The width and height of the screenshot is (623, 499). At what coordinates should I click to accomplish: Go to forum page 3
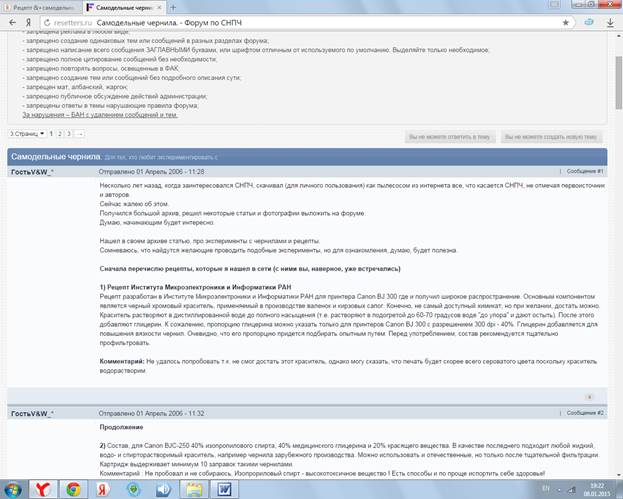pos(69,134)
